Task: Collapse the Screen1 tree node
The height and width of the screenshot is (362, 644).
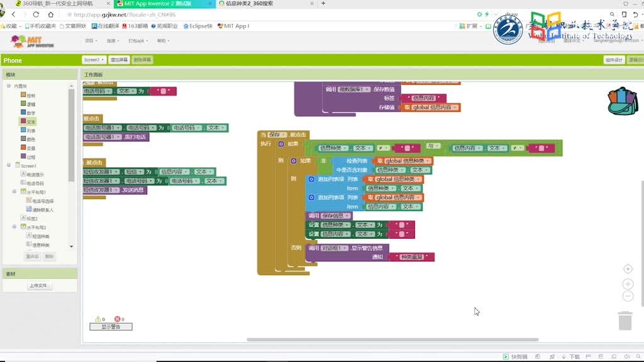Action: coord(9,165)
